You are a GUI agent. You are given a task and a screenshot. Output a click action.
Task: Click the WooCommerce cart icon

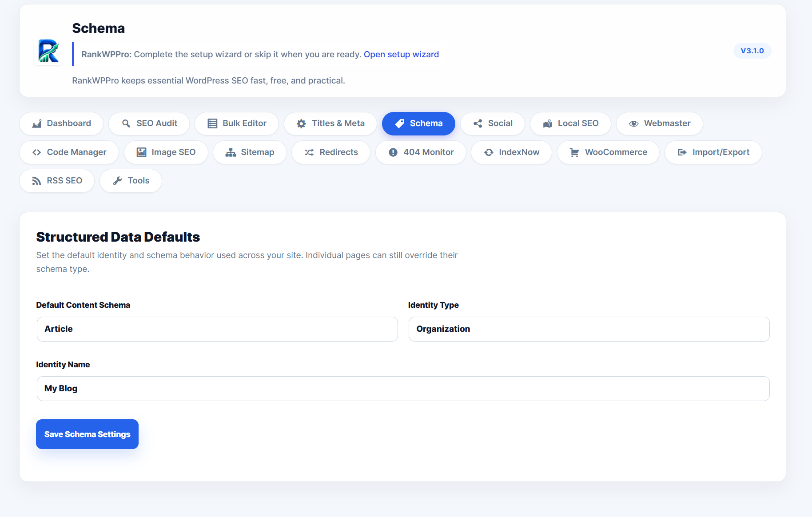[x=574, y=152]
